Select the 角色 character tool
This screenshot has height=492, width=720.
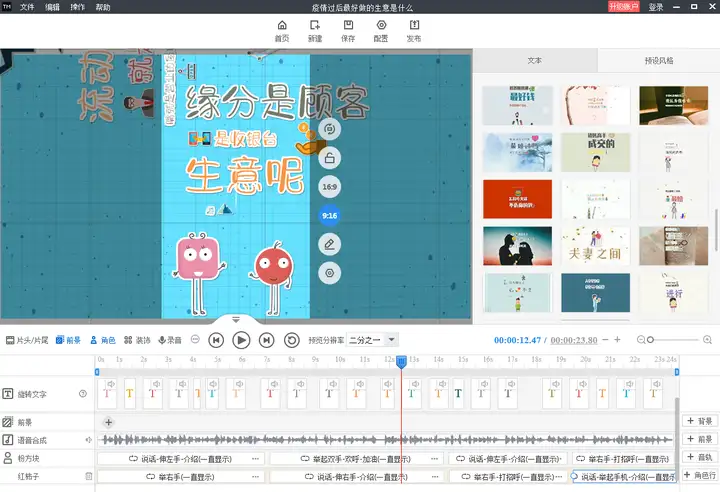[102, 340]
